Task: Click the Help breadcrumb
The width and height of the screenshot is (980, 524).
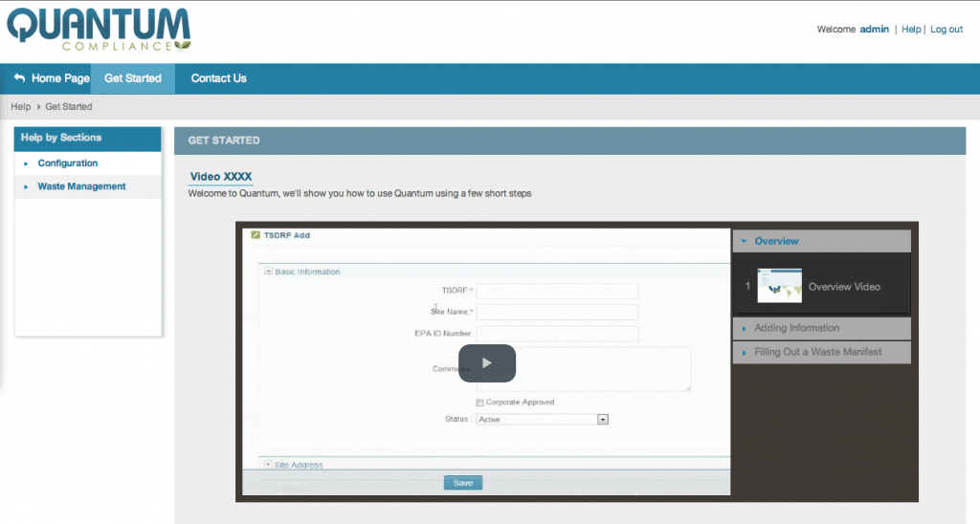Action: point(21,107)
